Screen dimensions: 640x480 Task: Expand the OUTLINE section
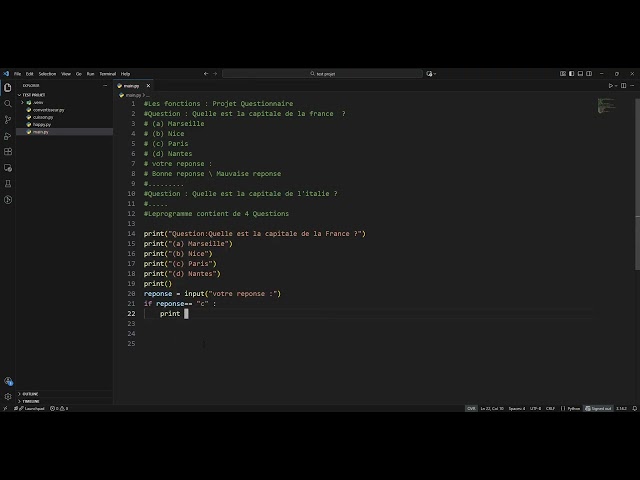(x=64, y=394)
